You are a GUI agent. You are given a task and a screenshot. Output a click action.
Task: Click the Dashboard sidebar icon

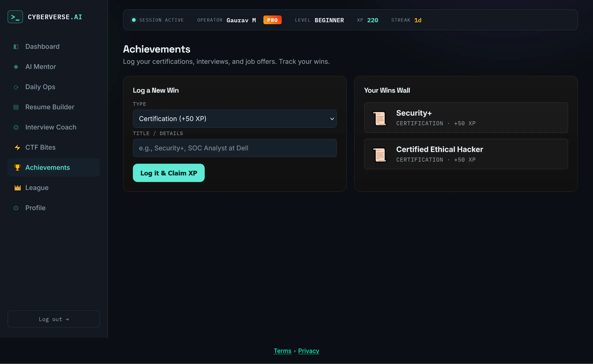tap(16, 47)
